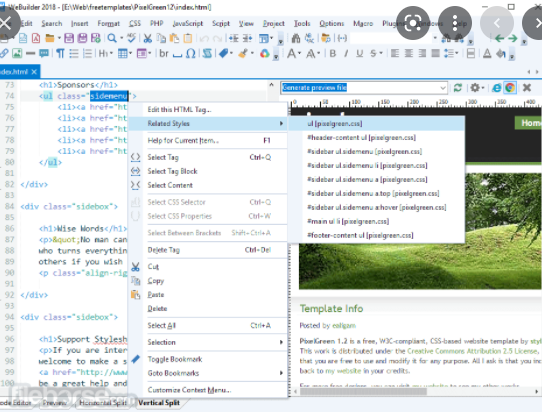Screen dimensions: 542x412
Task: Click the horizontal rule icon
Action: tap(30, 53)
